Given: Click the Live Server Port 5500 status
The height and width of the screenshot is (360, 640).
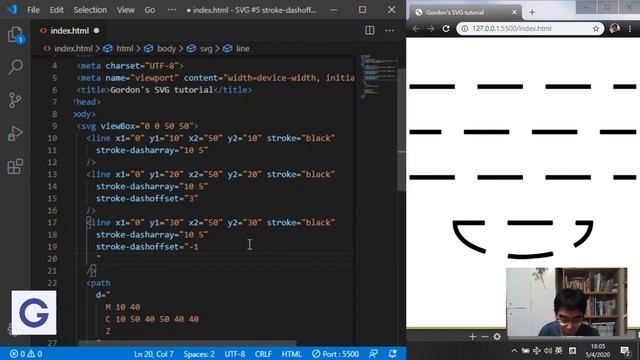Looking at the screenshot, I should pyautogui.click(x=335, y=354).
